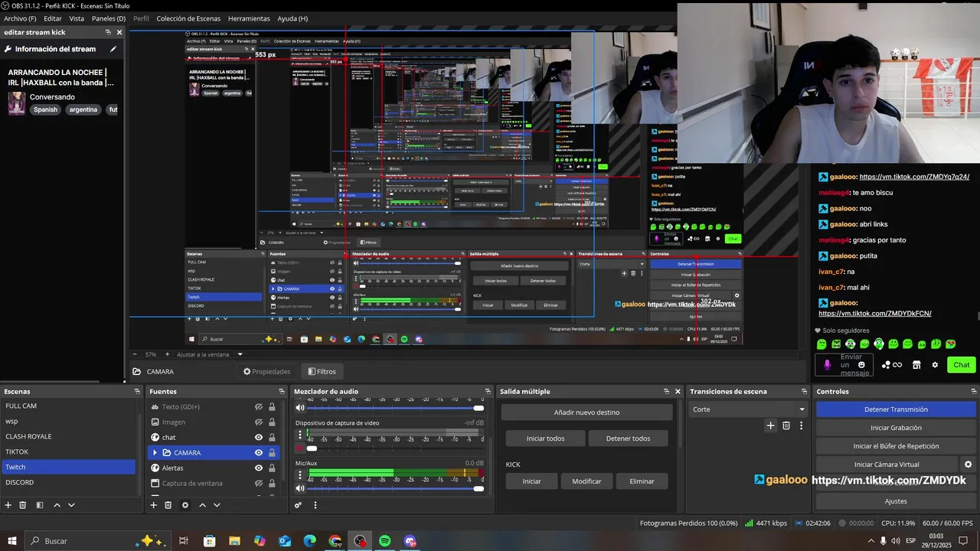Remove selected source trash icon in Fuentes
The height and width of the screenshot is (551, 980).
click(x=168, y=505)
